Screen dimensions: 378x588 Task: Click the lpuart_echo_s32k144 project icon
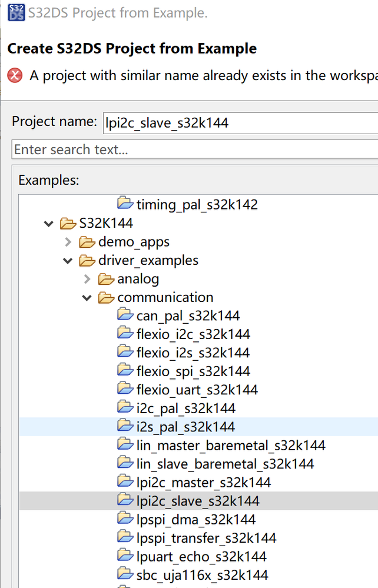pos(125,555)
